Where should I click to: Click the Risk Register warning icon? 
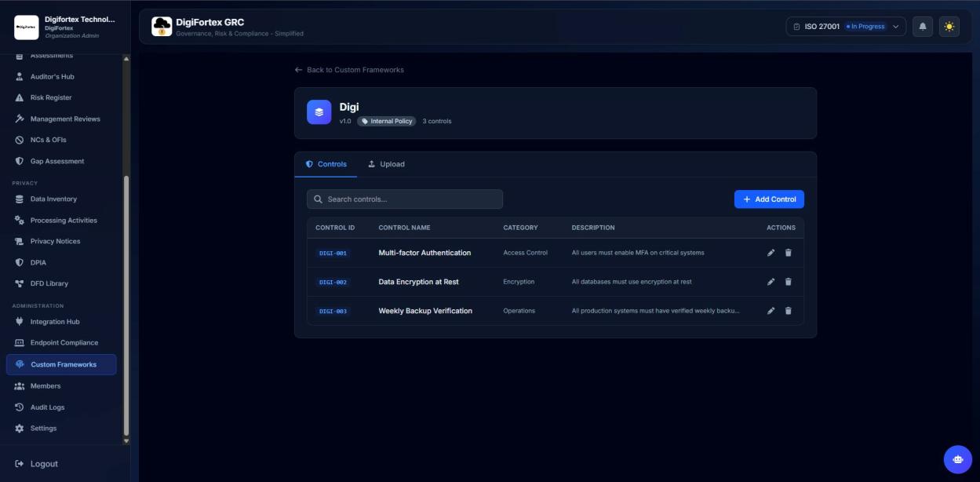[x=20, y=98]
